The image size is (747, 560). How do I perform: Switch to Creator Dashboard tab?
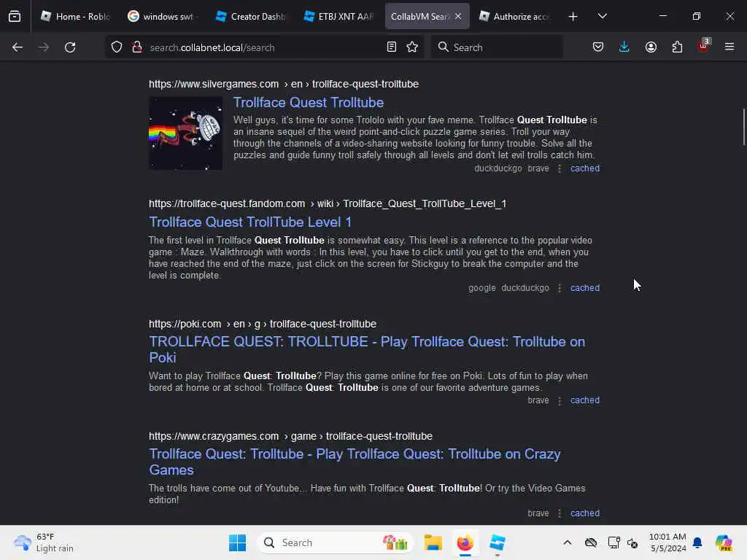coord(249,17)
